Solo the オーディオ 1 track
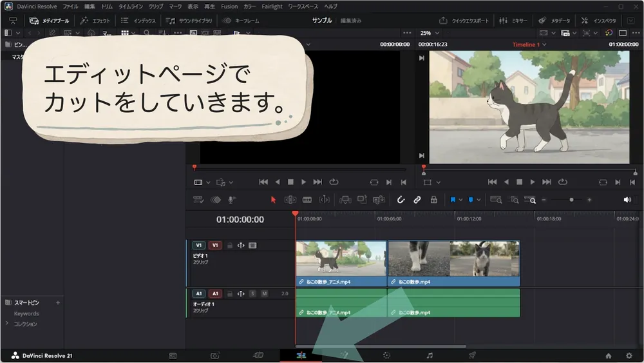 pyautogui.click(x=252, y=293)
